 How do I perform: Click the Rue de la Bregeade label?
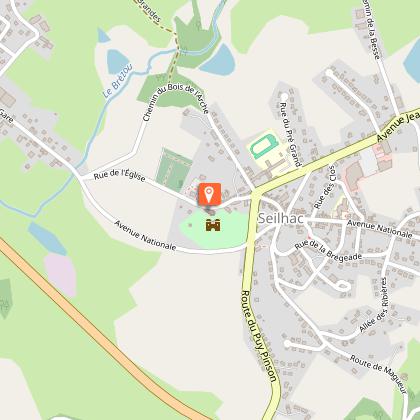pos(328,252)
